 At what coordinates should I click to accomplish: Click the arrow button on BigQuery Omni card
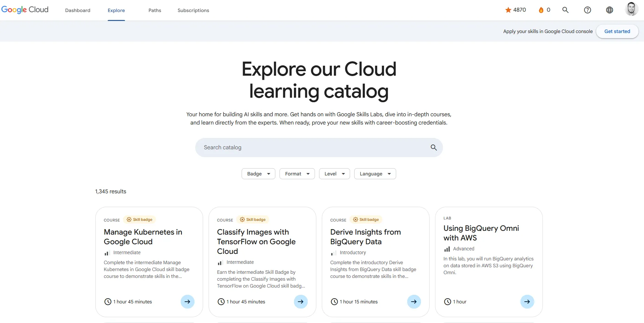[527, 302]
